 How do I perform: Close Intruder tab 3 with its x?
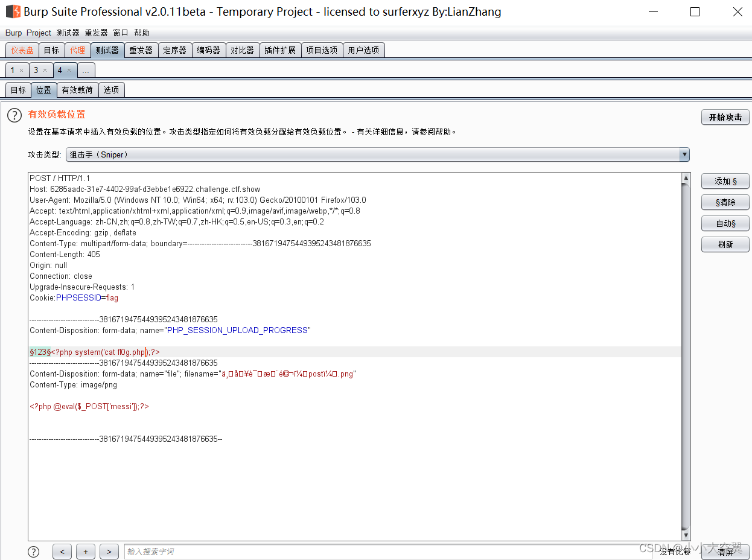(x=45, y=71)
